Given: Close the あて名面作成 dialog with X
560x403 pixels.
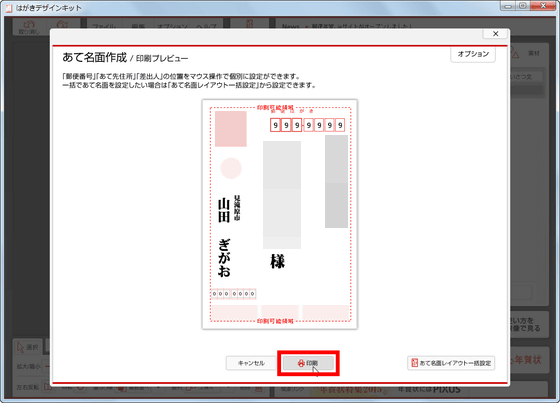Looking at the screenshot, I should tap(496, 34).
